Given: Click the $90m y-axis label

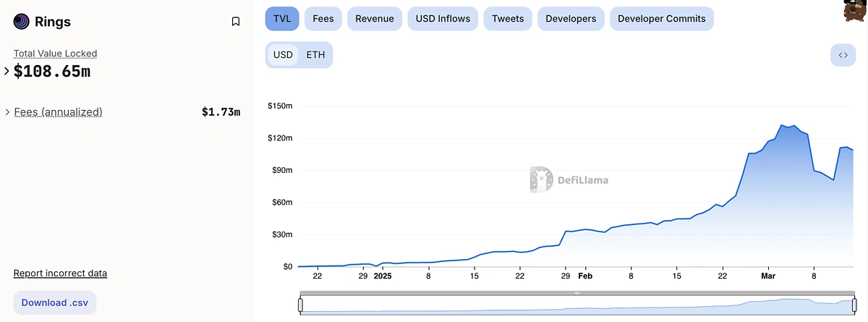Looking at the screenshot, I should point(281,170).
